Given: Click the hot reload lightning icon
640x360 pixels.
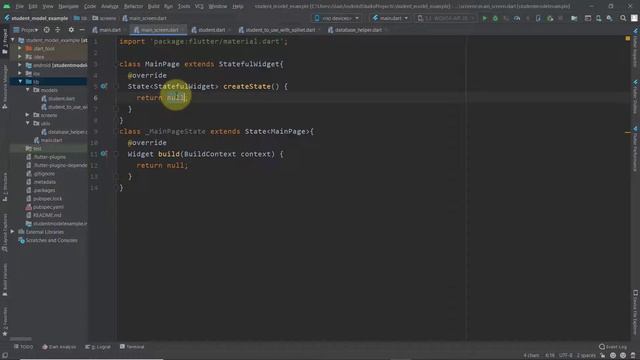Looking at the screenshot, I should 527,18.
